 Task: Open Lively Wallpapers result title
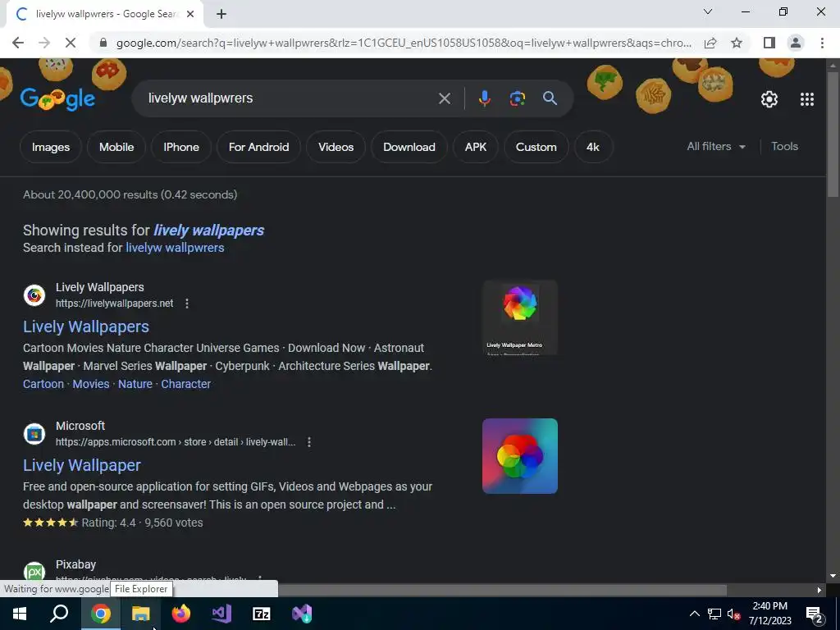pyautogui.click(x=86, y=326)
